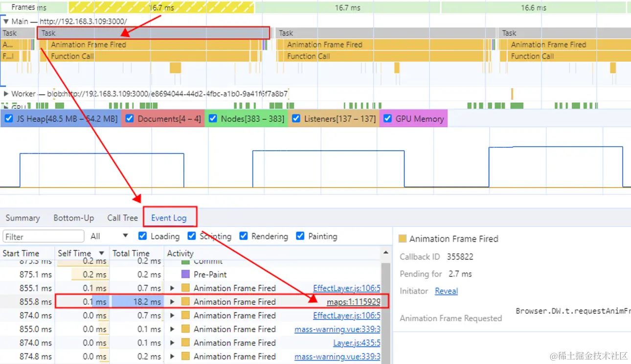Image resolution: width=631 pixels, height=364 pixels.
Task: Uncheck the Loading filter checkbox
Action: pyautogui.click(x=142, y=236)
